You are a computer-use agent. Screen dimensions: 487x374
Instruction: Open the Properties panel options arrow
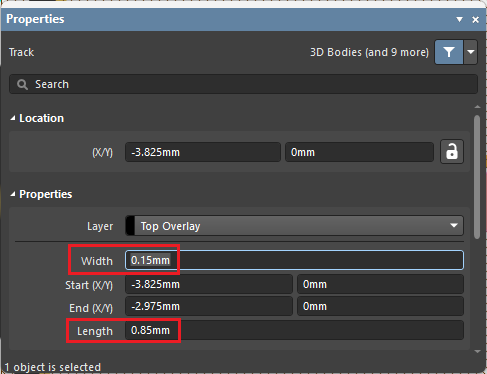[x=459, y=19]
